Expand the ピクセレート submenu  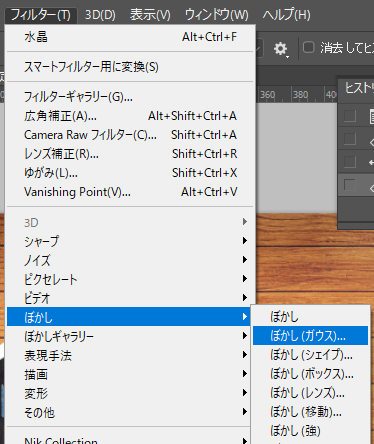coord(130,279)
